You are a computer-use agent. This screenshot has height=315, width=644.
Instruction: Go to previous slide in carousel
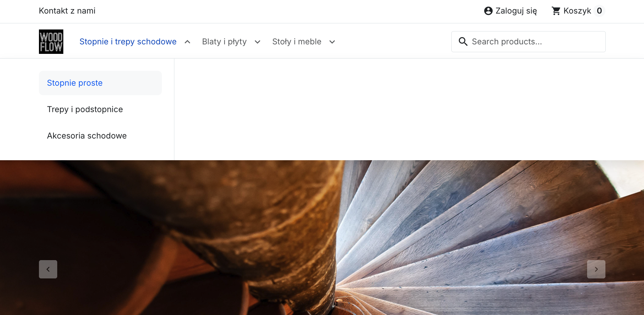click(48, 269)
